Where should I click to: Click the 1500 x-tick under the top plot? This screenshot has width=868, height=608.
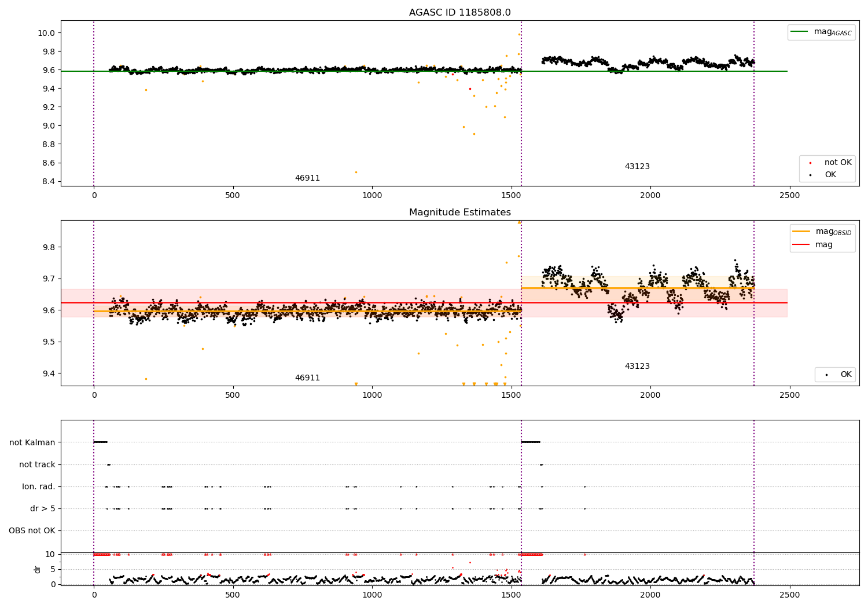coord(512,196)
